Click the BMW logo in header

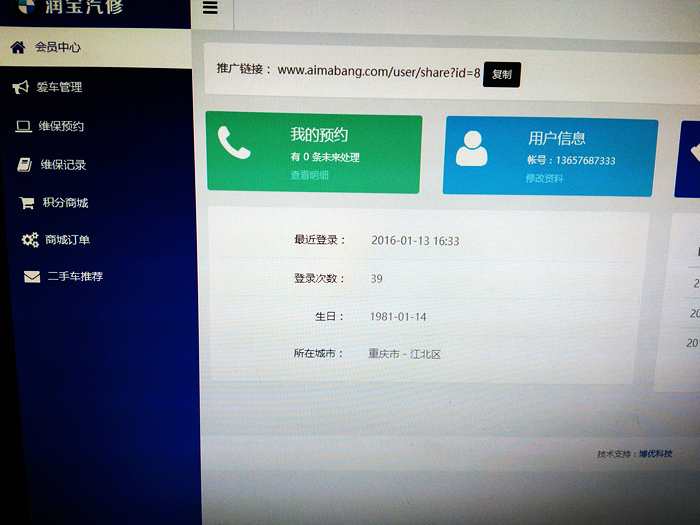(x=26, y=6)
